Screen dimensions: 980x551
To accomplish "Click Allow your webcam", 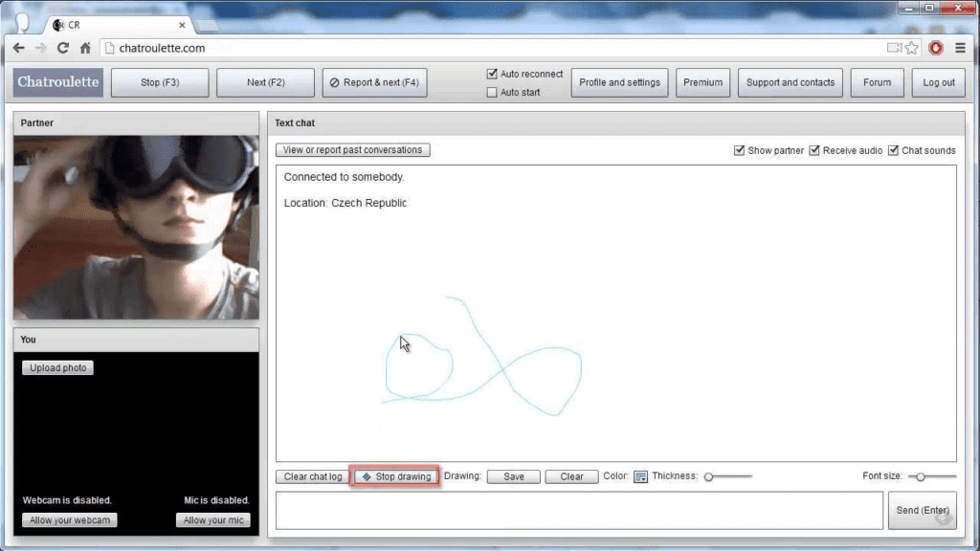I will pyautogui.click(x=69, y=519).
